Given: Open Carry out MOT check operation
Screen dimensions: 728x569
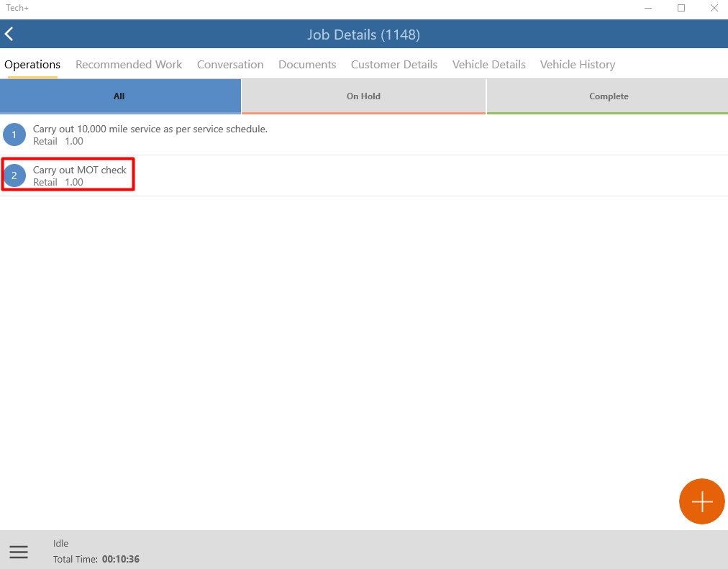Looking at the screenshot, I should tap(364, 176).
